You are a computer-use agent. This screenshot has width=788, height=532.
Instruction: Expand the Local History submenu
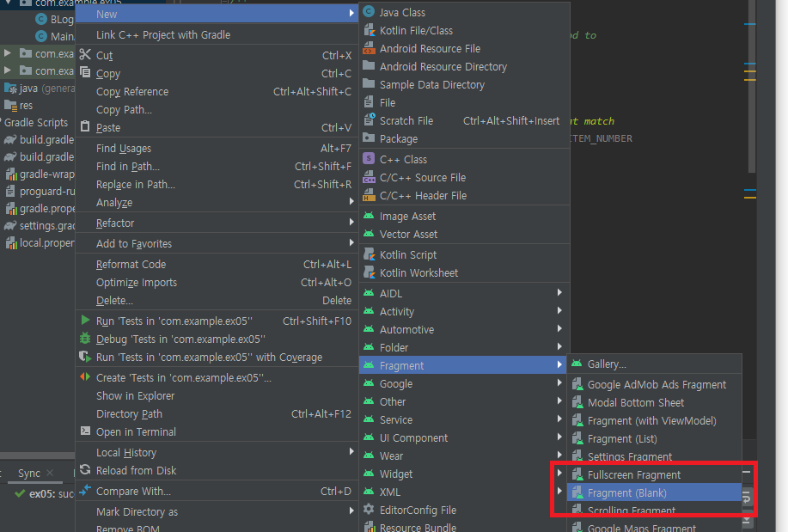click(217, 453)
